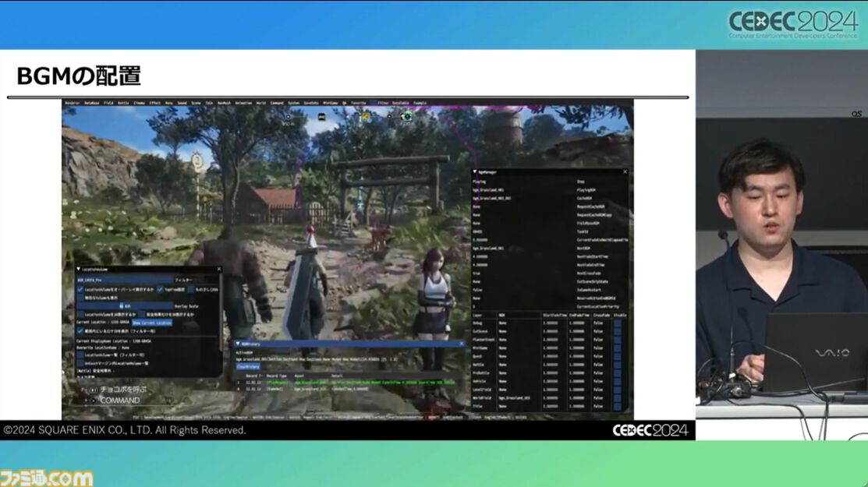Click the "COMMAND" HUD prompt
The width and height of the screenshot is (868, 487).
click(119, 401)
